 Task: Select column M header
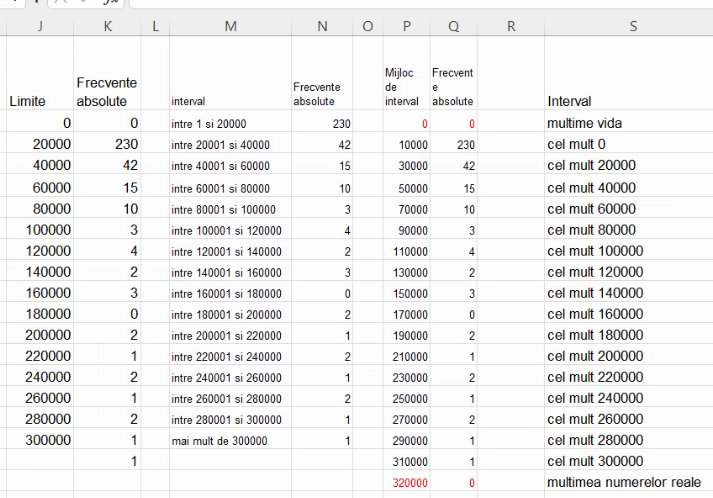pyautogui.click(x=230, y=27)
